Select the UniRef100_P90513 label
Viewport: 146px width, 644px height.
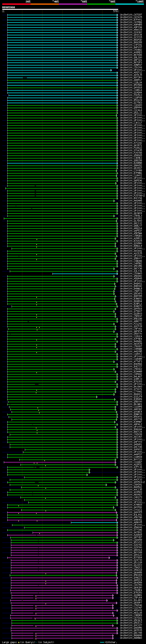(131, 95)
